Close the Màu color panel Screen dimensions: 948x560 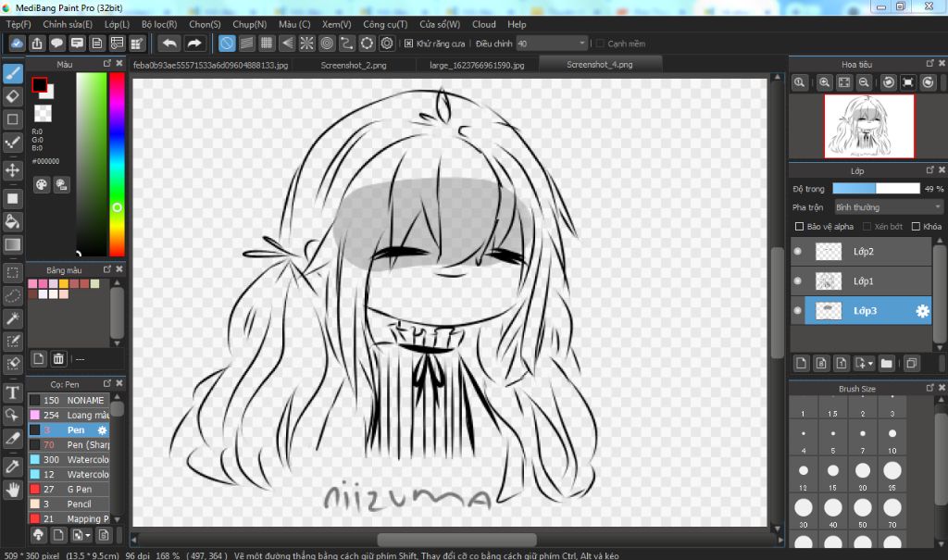[119, 64]
